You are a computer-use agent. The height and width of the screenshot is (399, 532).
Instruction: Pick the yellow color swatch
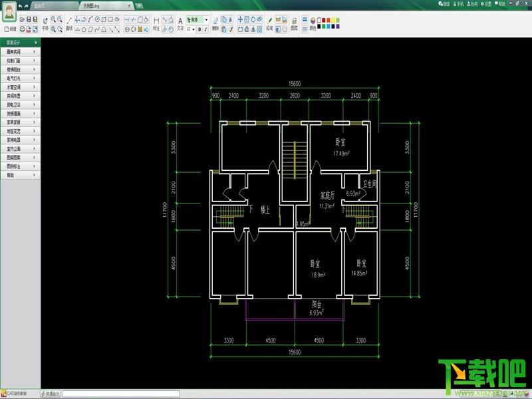click(x=333, y=21)
